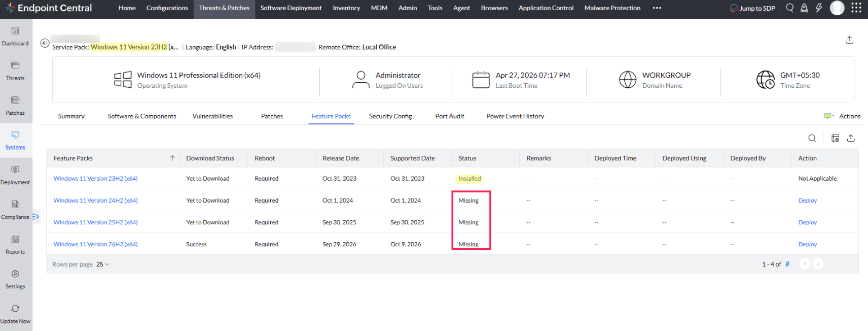Open the Threats & Patches menu
This screenshot has height=331, width=868.
(x=224, y=8)
